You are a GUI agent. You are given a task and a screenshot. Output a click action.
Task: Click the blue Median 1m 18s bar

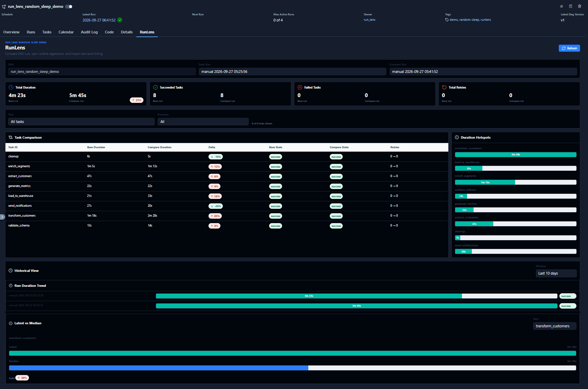159,368
